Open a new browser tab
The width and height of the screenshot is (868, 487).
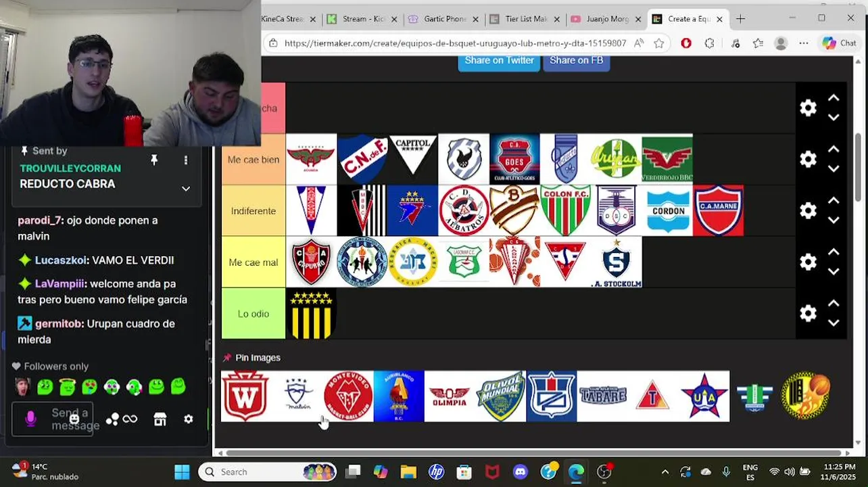click(740, 19)
